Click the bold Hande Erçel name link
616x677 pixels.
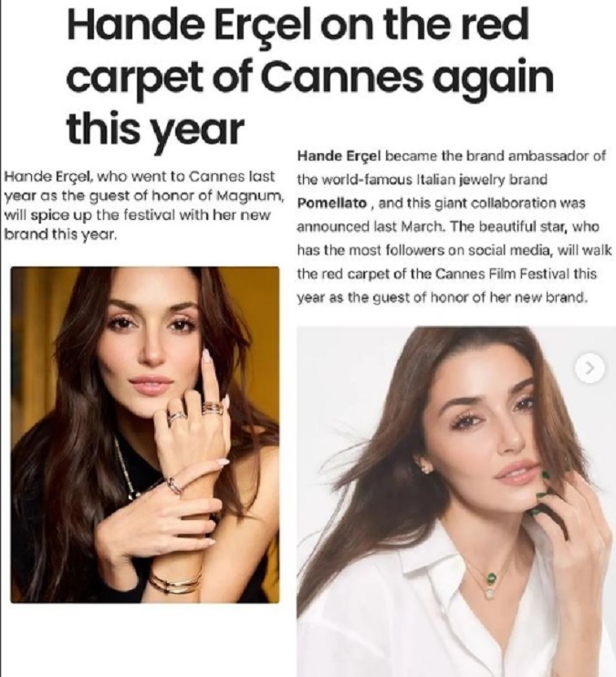[x=339, y=156]
